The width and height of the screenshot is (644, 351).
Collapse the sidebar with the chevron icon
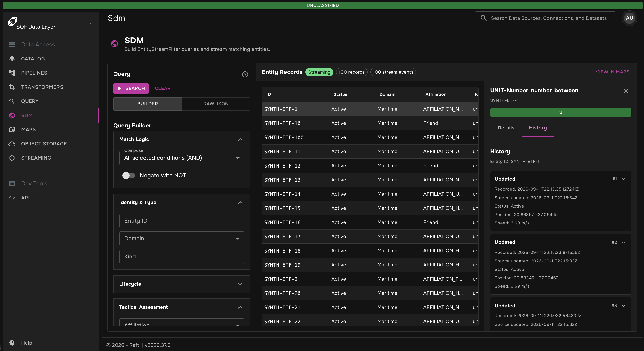91,23
